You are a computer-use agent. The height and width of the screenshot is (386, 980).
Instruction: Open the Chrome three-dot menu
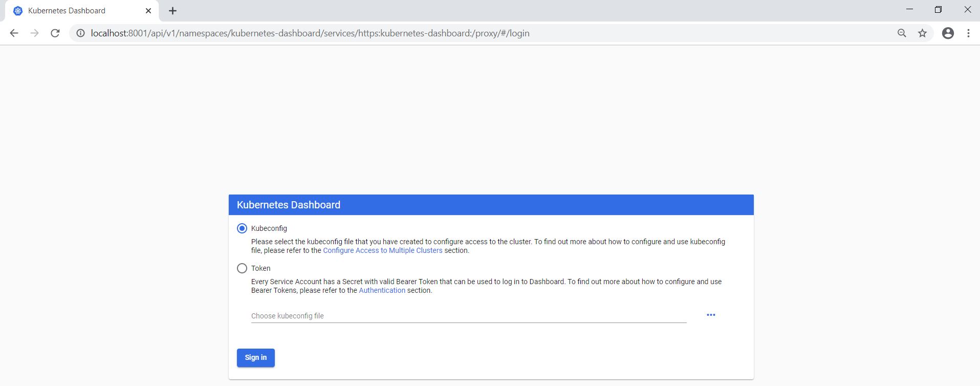coord(968,33)
